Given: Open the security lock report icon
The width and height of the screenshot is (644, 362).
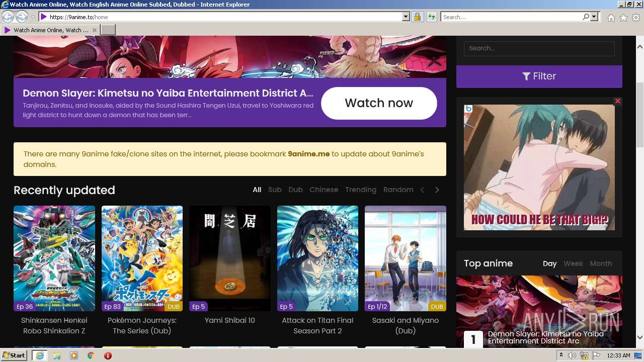Looking at the screenshot, I should (417, 17).
